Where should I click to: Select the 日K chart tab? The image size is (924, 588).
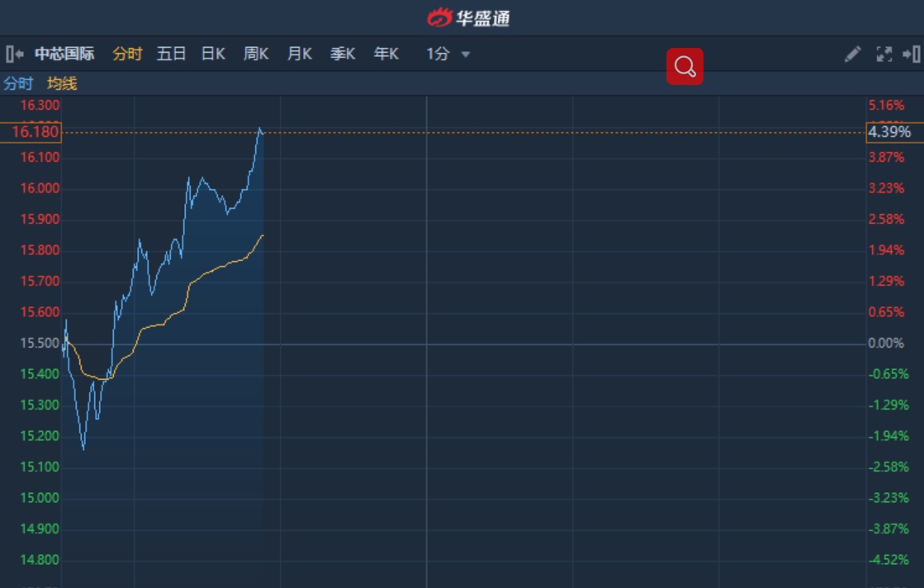(213, 55)
